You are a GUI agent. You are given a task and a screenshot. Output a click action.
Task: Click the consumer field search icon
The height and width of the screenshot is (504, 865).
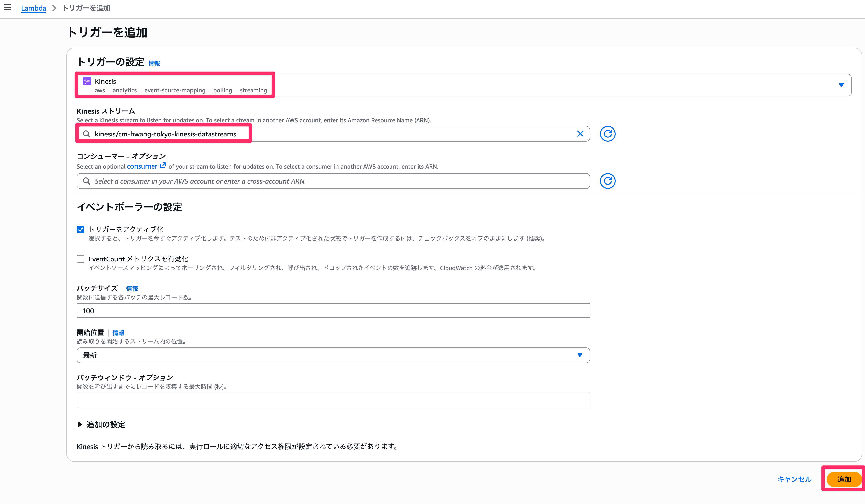(x=86, y=181)
